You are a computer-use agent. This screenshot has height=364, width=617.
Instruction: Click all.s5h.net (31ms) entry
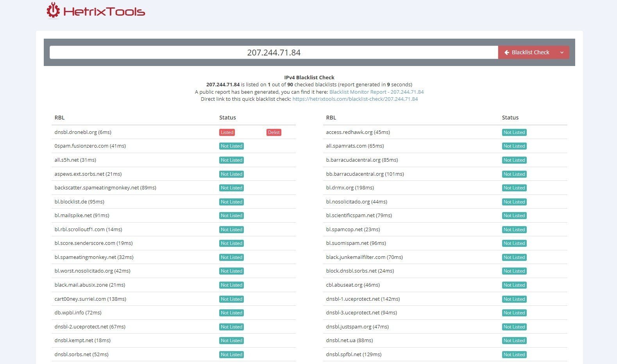75,160
